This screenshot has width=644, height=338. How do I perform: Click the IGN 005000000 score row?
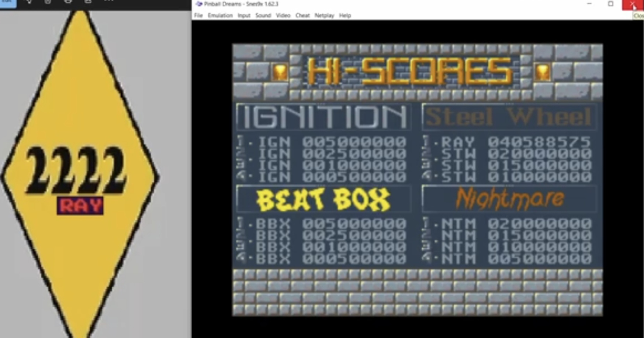click(x=322, y=142)
